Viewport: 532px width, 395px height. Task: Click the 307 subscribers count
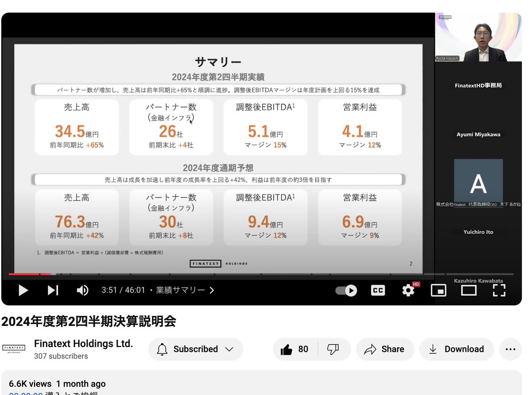[x=61, y=356]
